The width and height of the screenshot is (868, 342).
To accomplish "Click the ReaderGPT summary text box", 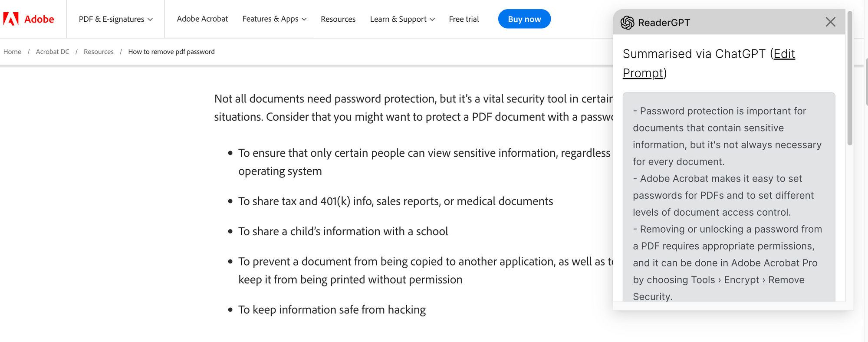I will (728, 195).
